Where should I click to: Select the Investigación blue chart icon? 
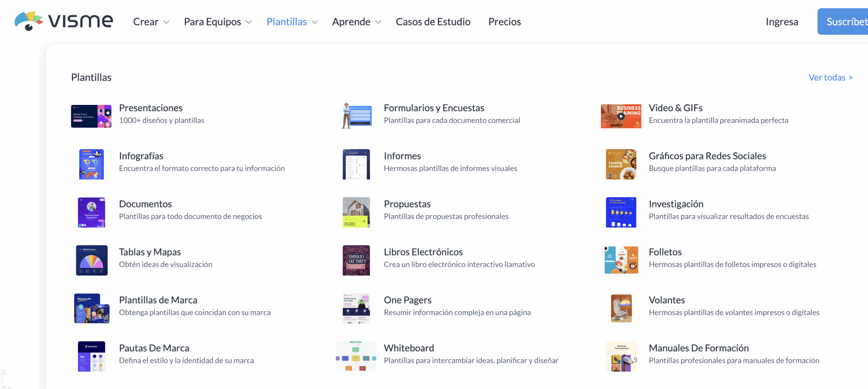621,212
